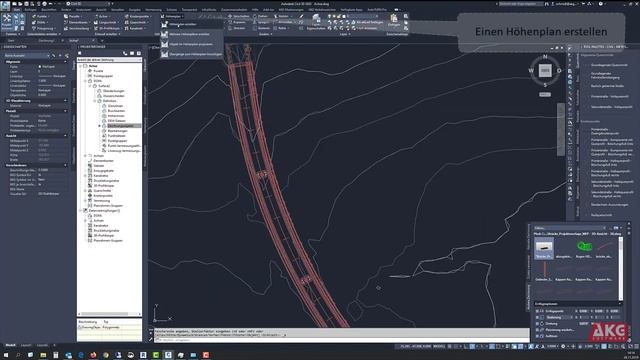Select the Strecken modify tool

pos(237,28)
